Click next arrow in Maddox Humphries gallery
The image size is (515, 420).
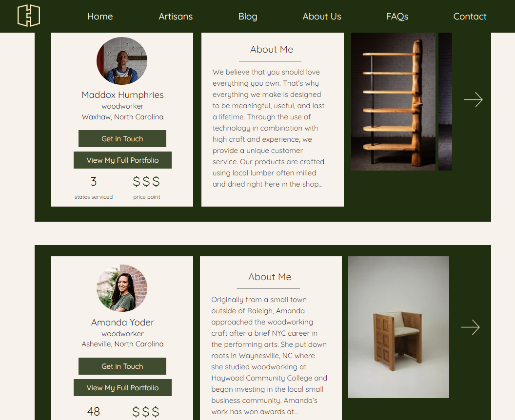tap(473, 100)
